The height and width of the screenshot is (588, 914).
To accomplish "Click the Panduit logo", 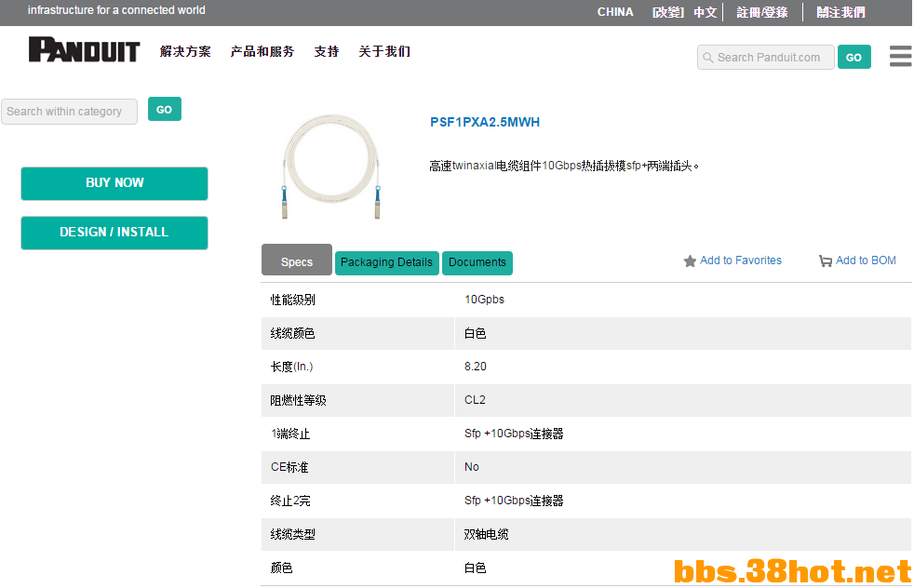I will click(x=84, y=49).
